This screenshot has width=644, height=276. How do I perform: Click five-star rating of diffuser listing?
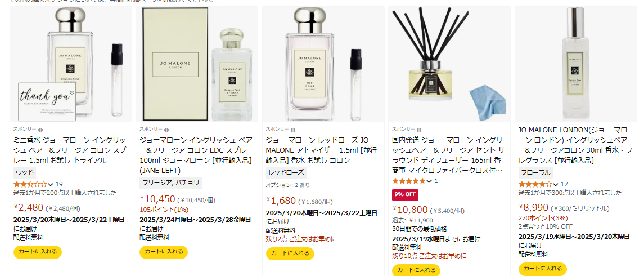tap(409, 181)
